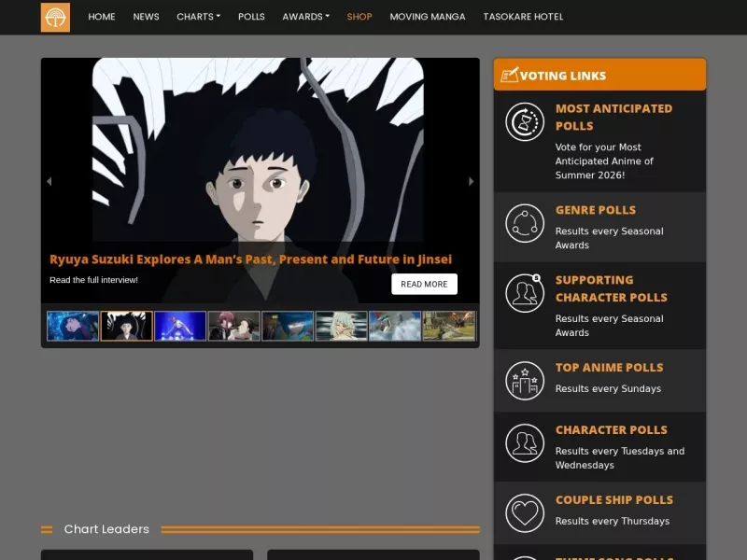Select the fifth thumbnail with blue-haired character
This screenshot has width=747, height=560.
[288, 326]
